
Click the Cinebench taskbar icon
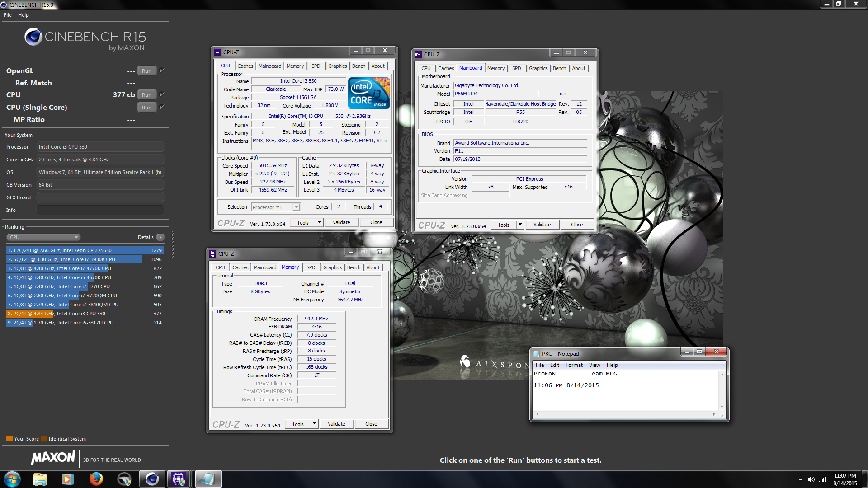click(x=152, y=479)
